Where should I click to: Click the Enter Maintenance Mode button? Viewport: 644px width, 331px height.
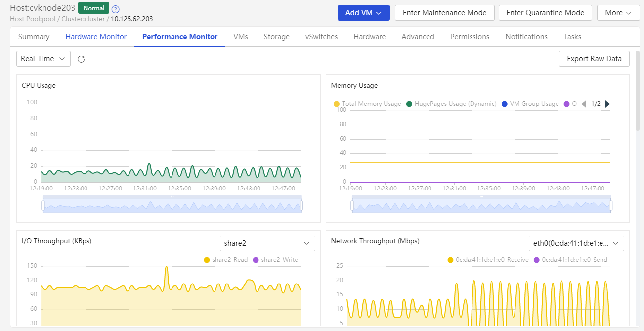tap(445, 13)
